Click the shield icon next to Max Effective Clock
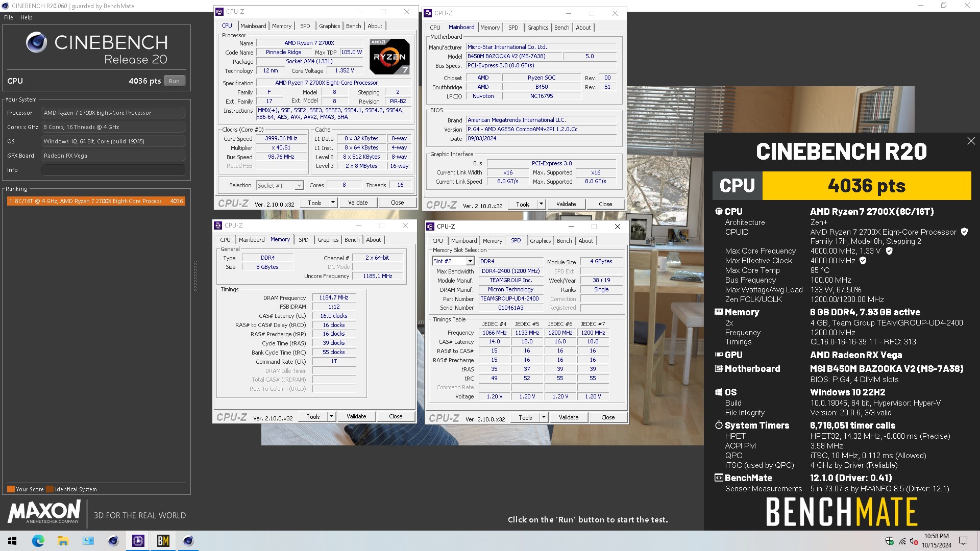 [x=863, y=261]
